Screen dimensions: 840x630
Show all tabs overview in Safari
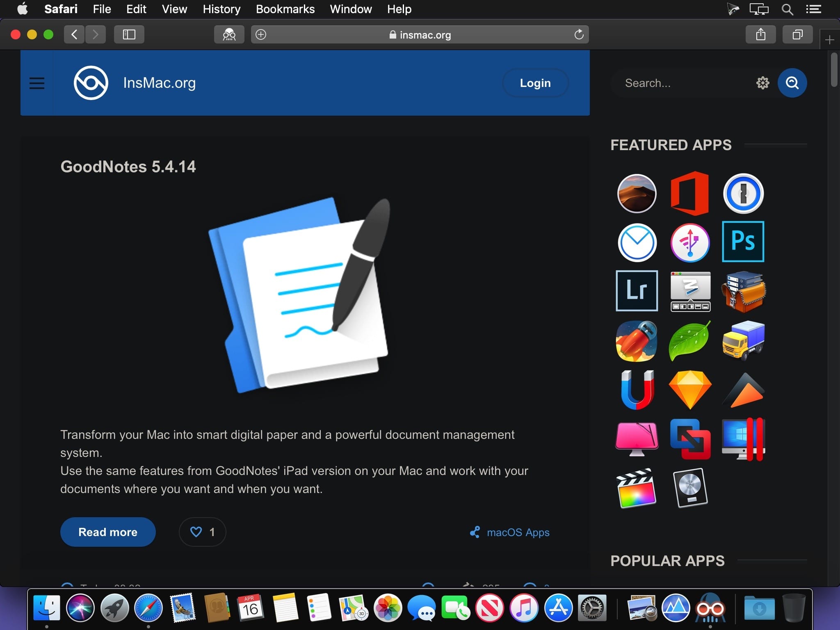click(797, 34)
